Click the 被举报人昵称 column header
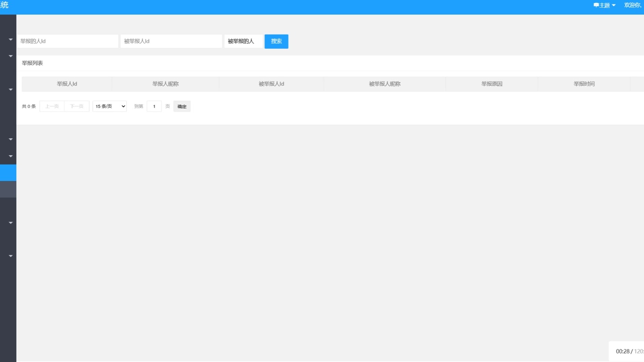The width and height of the screenshot is (644, 362). [x=384, y=84]
